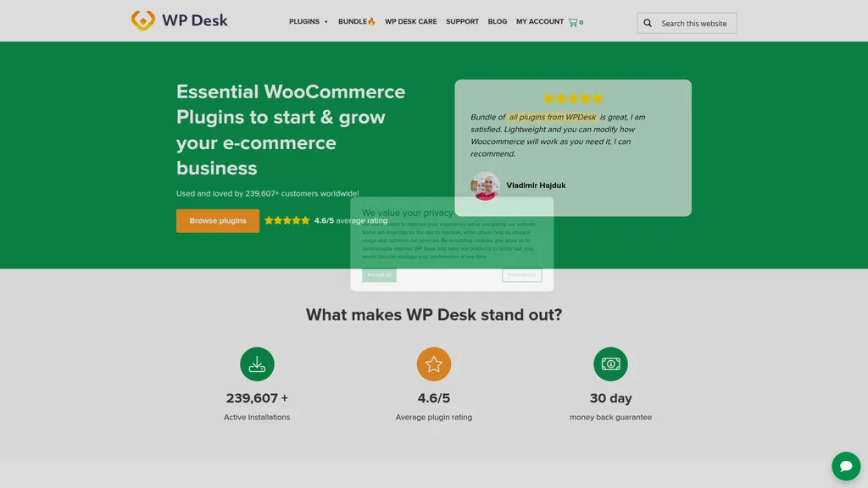The height and width of the screenshot is (488, 868).
Task: Click the 'Essential WooCommerce Plugins' headline
Action: (291, 130)
